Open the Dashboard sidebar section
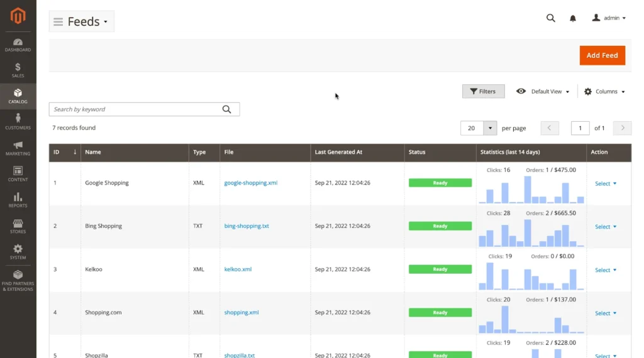The image size is (644, 358). [18, 45]
